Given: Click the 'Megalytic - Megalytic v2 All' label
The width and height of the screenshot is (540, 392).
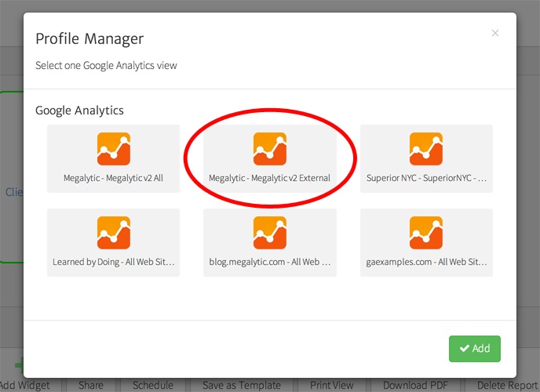Looking at the screenshot, I should 113,178.
